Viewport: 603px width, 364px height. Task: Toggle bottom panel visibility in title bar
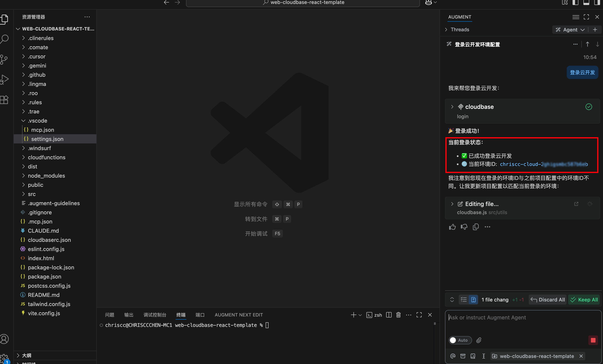tap(586, 3)
